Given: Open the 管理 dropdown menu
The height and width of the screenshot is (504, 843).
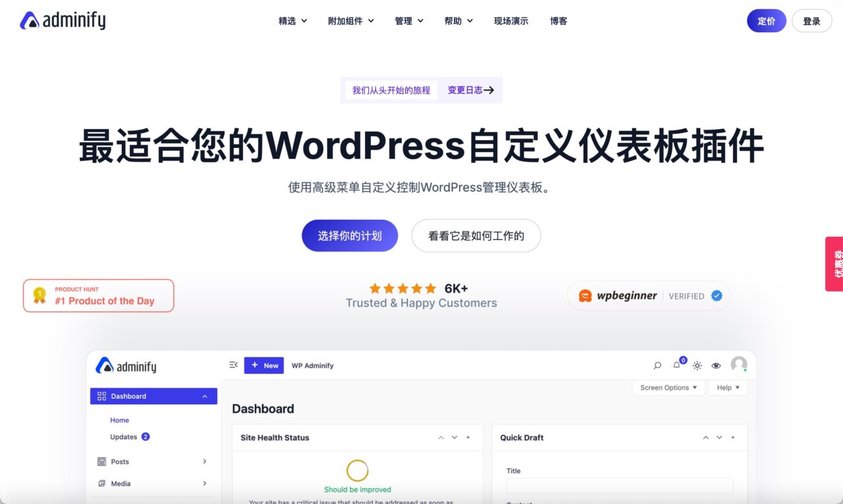Looking at the screenshot, I should click(x=409, y=21).
